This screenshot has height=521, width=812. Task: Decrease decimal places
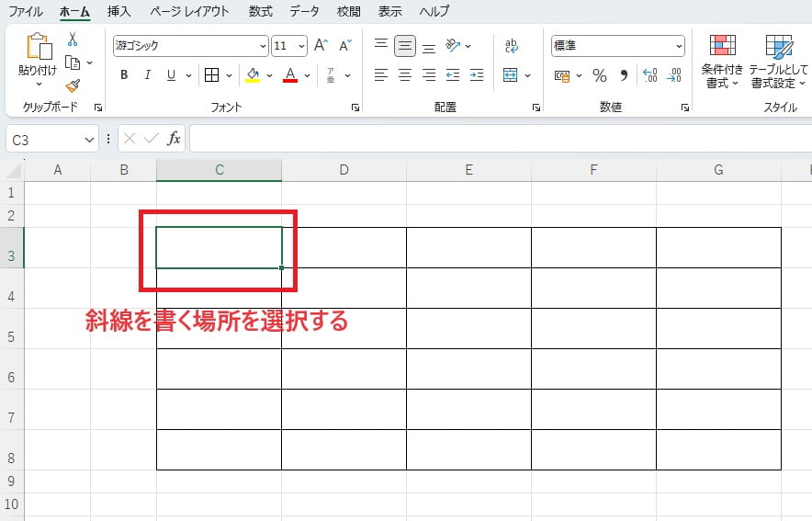(673, 75)
